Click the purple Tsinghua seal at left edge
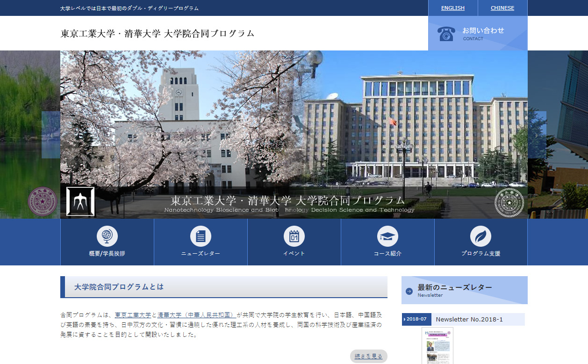 [43, 201]
